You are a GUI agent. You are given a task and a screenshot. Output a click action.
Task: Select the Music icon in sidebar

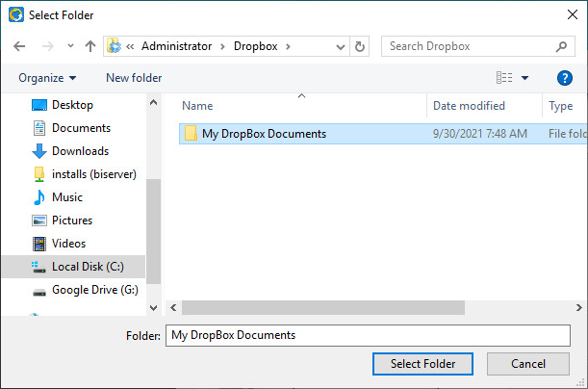pos(39,197)
